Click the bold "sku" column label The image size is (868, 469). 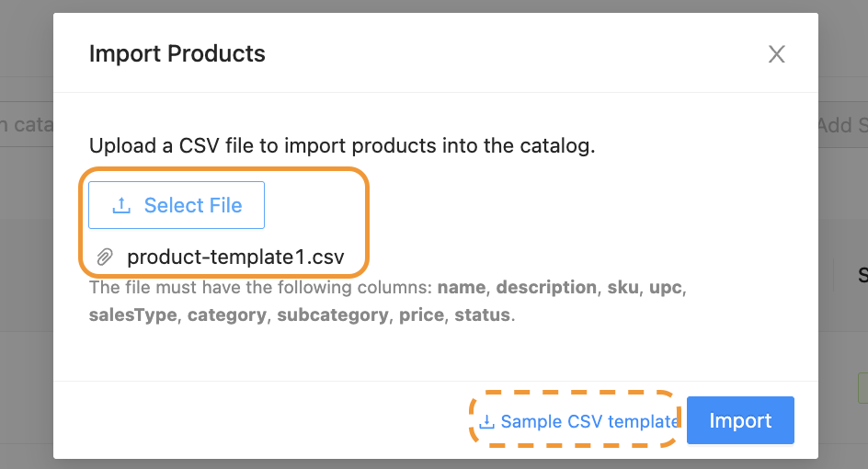click(622, 288)
